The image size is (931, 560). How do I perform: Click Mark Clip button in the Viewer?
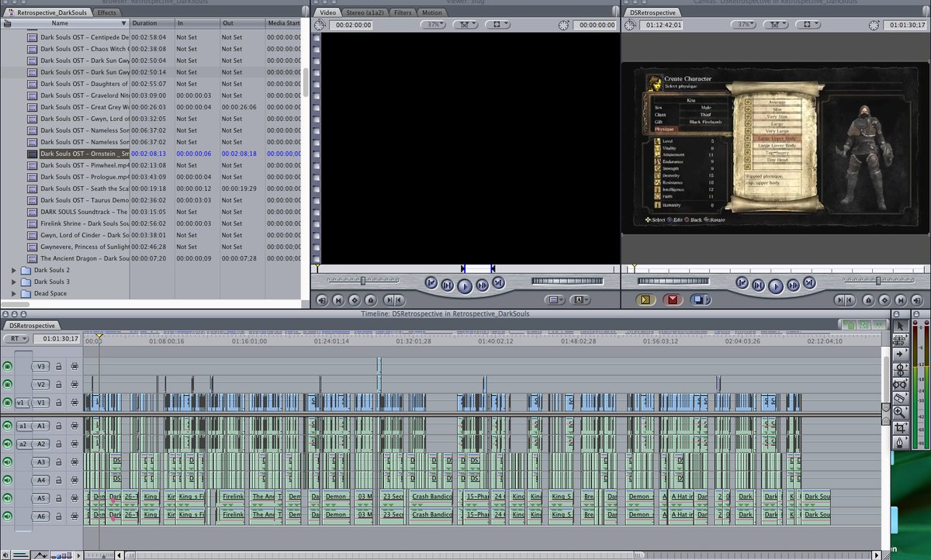339,299
